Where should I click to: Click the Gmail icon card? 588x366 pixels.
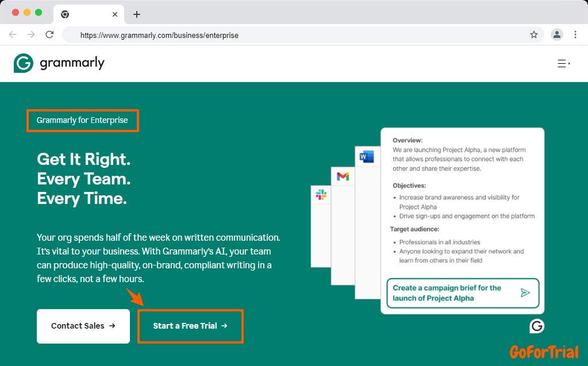click(x=343, y=176)
